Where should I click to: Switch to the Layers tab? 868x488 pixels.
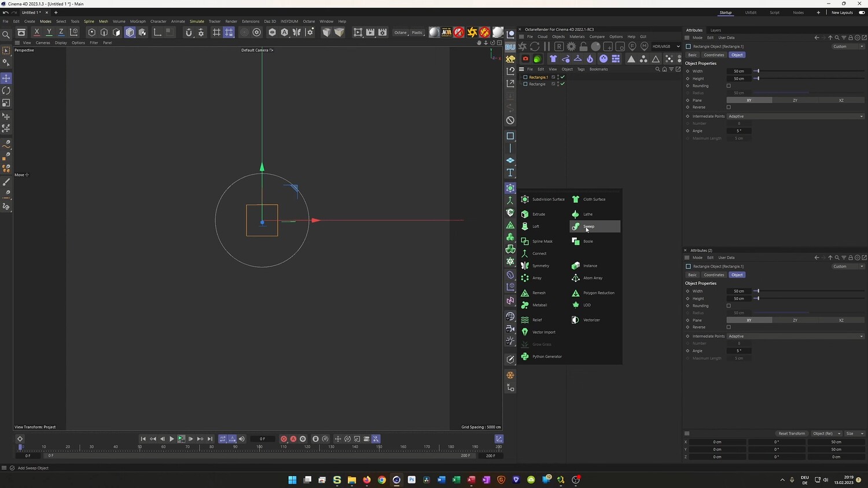tap(716, 30)
